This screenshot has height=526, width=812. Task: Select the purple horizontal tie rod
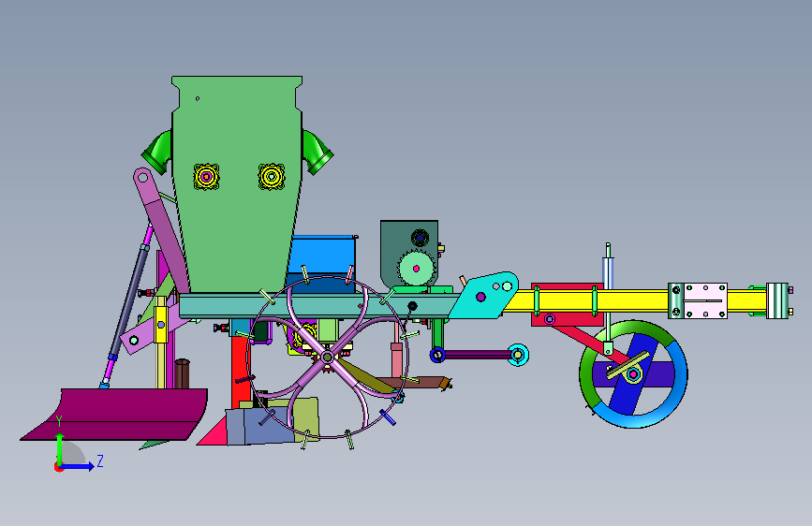pos(477,355)
